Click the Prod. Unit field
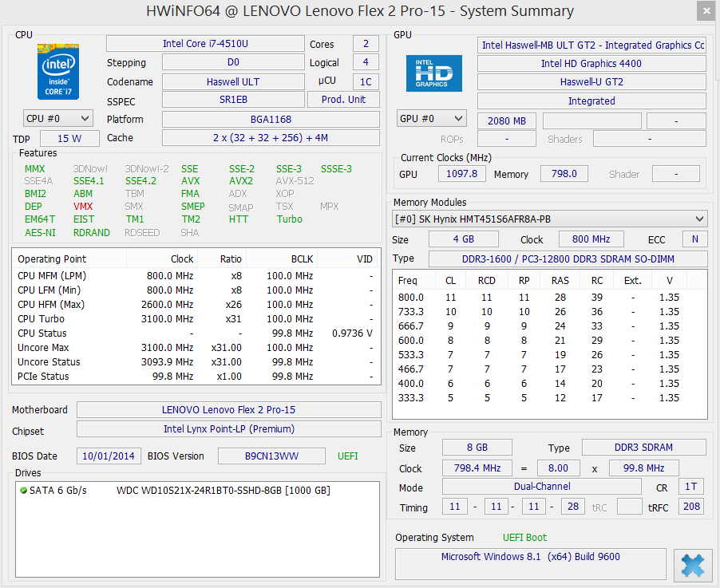Viewport: 720px width, 588px height. point(343,100)
